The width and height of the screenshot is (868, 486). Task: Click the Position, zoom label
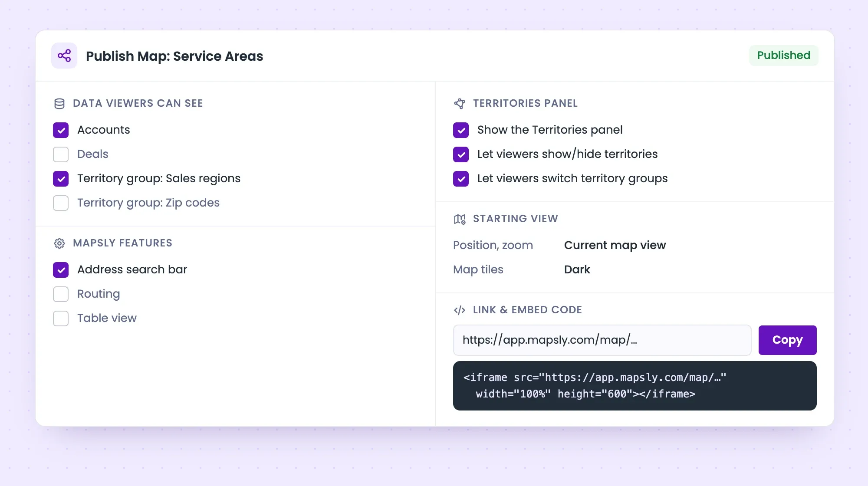pos(493,245)
